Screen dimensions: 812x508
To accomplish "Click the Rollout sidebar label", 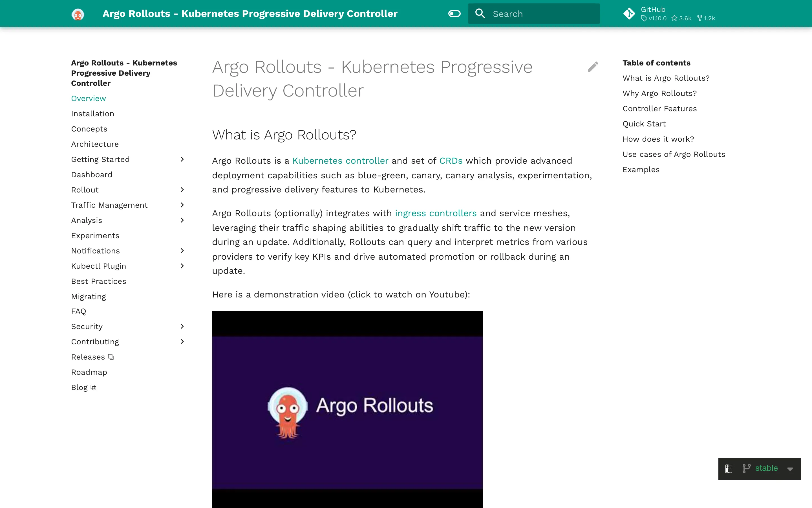I will (x=85, y=190).
